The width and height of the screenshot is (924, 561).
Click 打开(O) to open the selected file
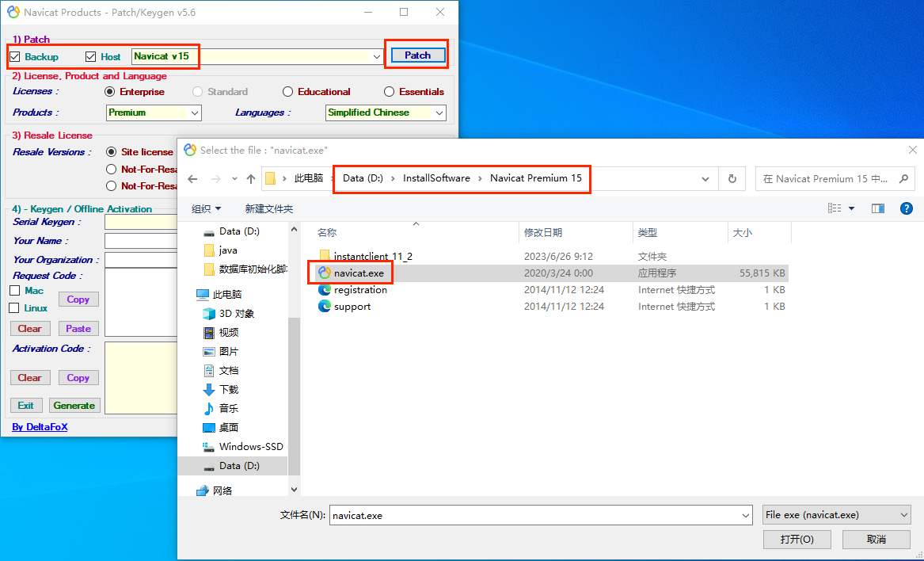pyautogui.click(x=797, y=539)
